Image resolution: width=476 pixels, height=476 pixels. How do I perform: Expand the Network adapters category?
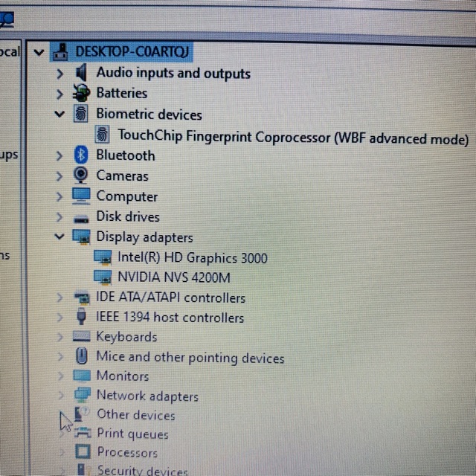click(x=61, y=395)
